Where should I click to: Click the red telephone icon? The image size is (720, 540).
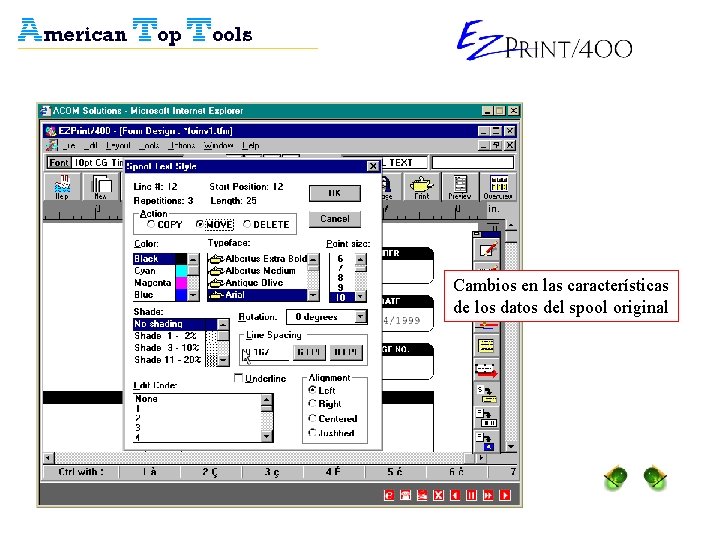(x=405, y=495)
